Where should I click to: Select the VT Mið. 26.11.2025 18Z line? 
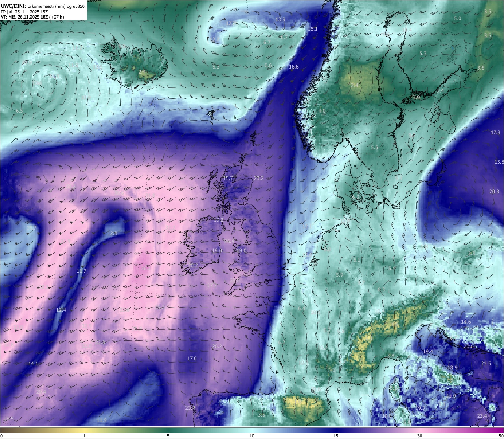33,17
